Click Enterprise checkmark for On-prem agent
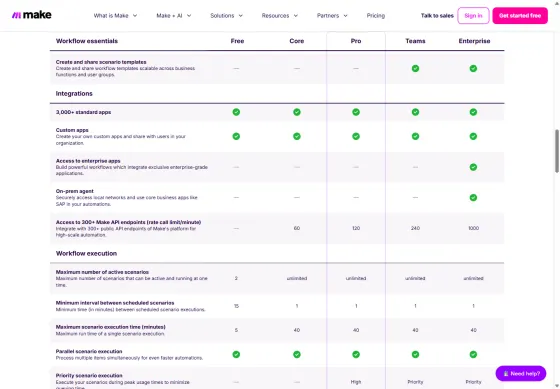Viewport: 560px width, 389px height. click(x=473, y=198)
